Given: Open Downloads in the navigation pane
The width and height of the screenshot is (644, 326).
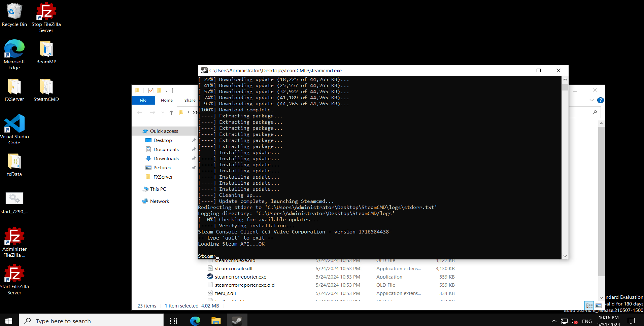Looking at the screenshot, I should pyautogui.click(x=166, y=158).
